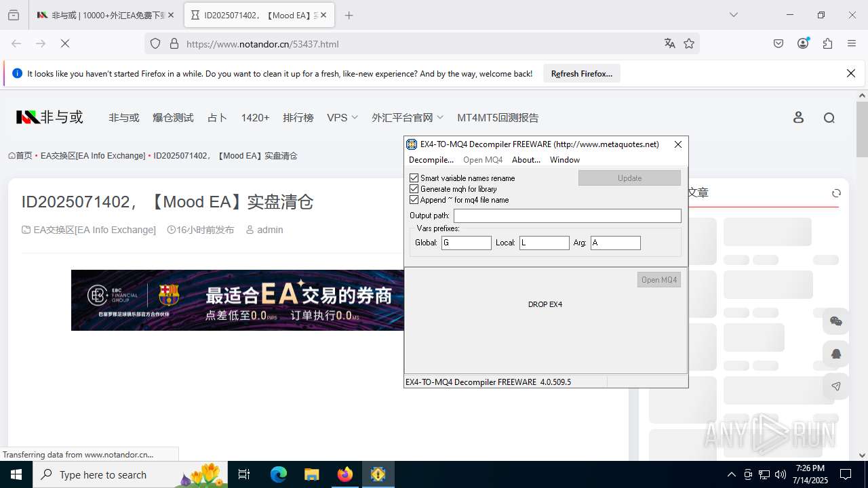Click the floating QQ penguin icon

tap(836, 354)
